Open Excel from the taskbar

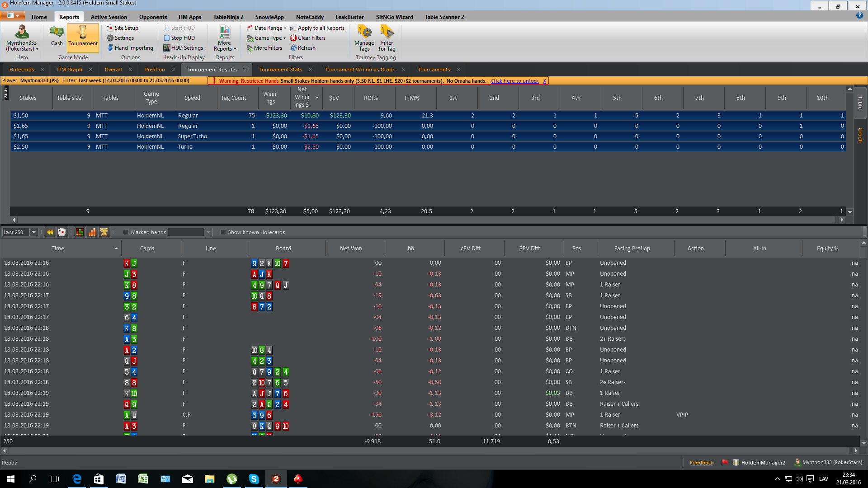143,479
